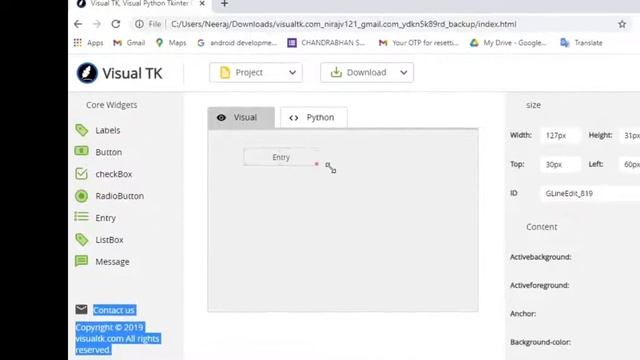The image size is (640, 360).
Task: Click the Background-color property label
Action: click(x=540, y=342)
